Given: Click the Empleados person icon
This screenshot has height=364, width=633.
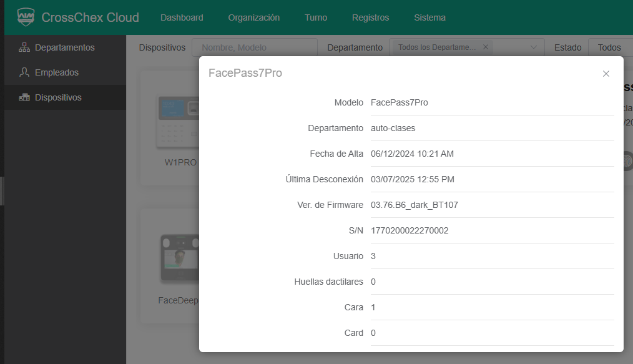Looking at the screenshot, I should click(x=24, y=72).
